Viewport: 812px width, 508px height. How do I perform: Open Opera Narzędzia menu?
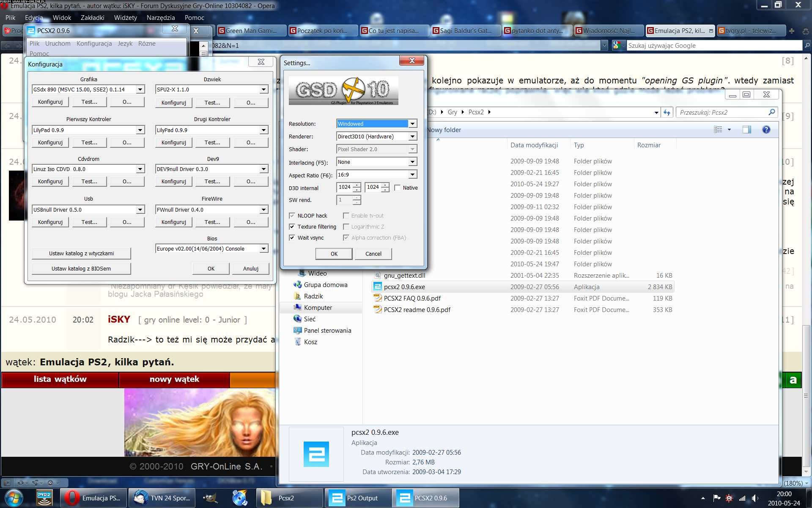(x=161, y=17)
